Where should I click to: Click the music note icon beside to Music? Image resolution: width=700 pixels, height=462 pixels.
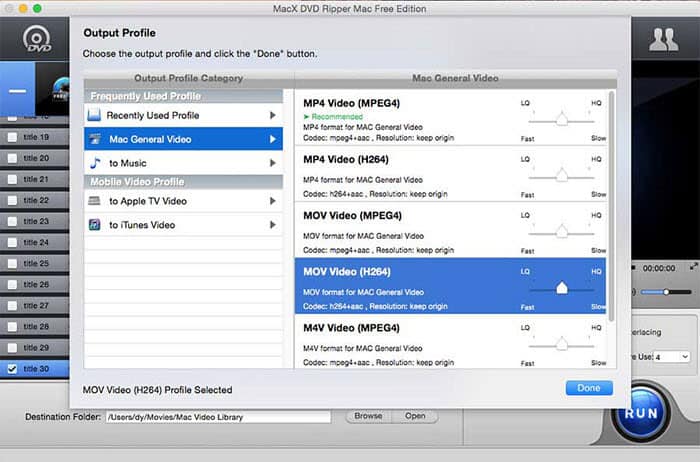[x=95, y=163]
